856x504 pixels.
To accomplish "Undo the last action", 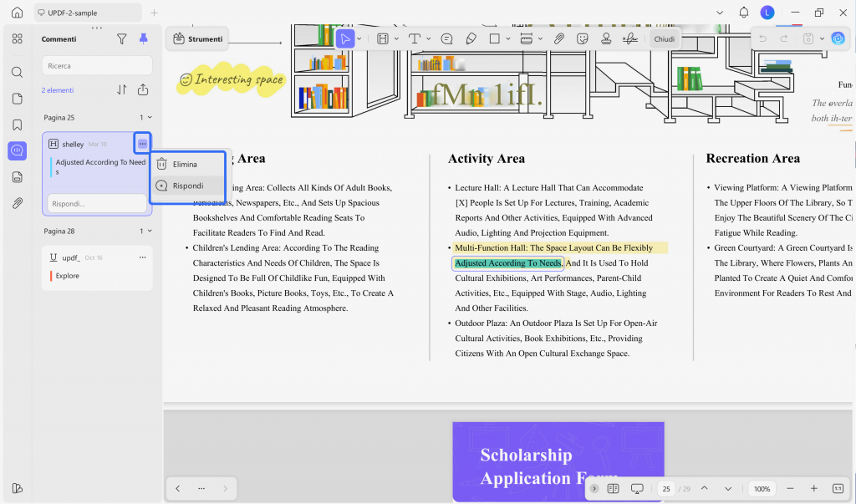I will 762,38.
